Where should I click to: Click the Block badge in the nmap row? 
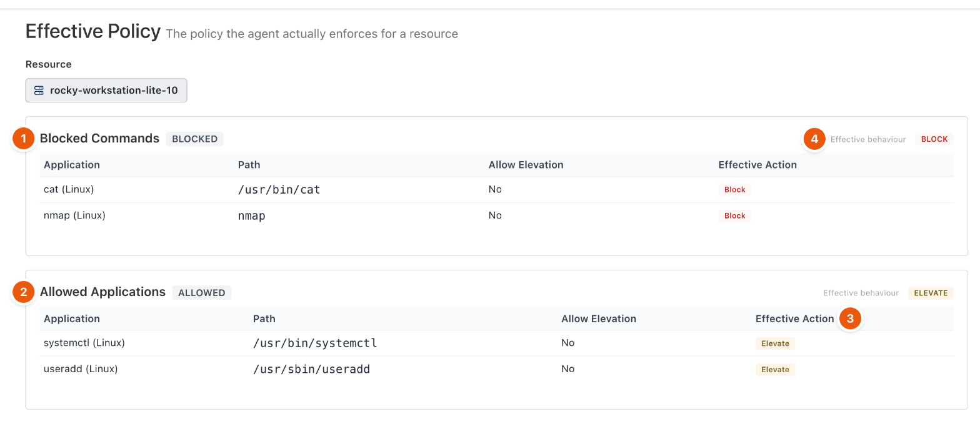click(734, 216)
